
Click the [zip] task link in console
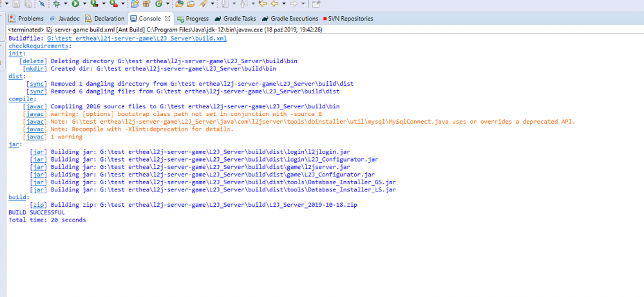[x=38, y=204]
